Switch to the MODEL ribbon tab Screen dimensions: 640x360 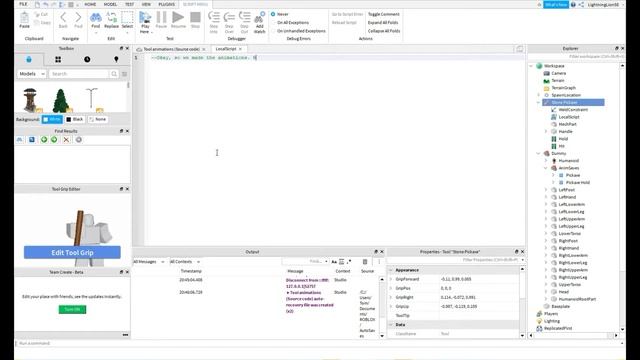(x=110, y=4)
